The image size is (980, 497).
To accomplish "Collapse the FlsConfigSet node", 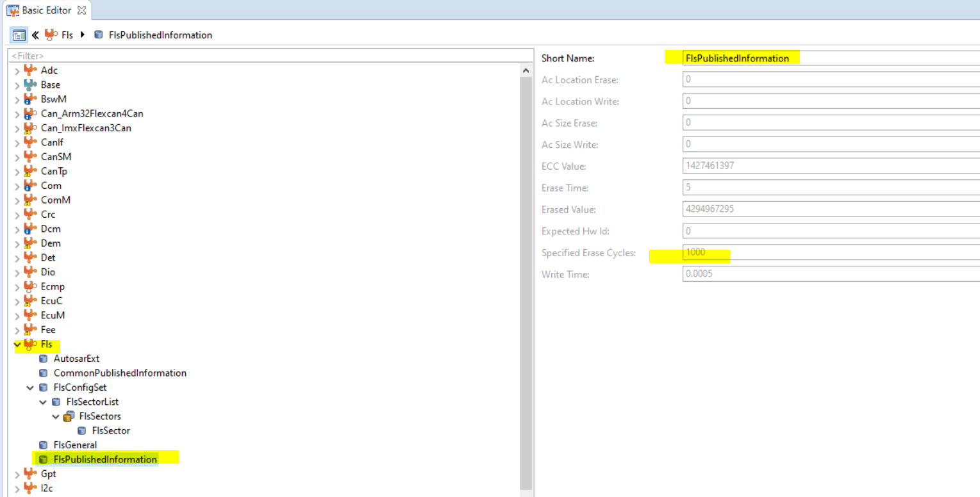I will [30, 387].
